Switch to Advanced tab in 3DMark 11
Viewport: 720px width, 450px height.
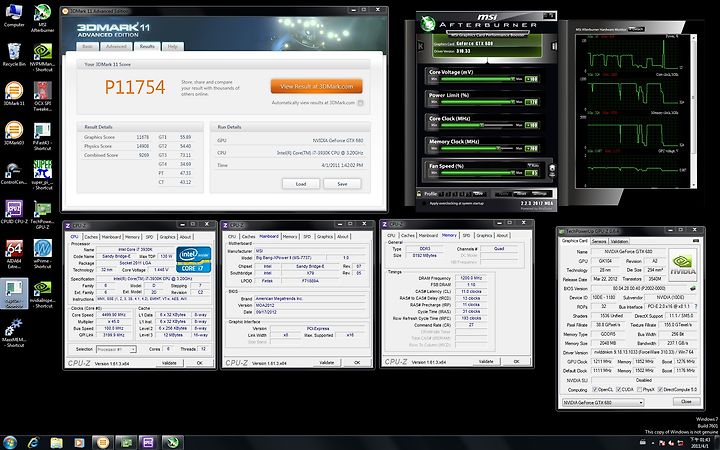[116, 46]
